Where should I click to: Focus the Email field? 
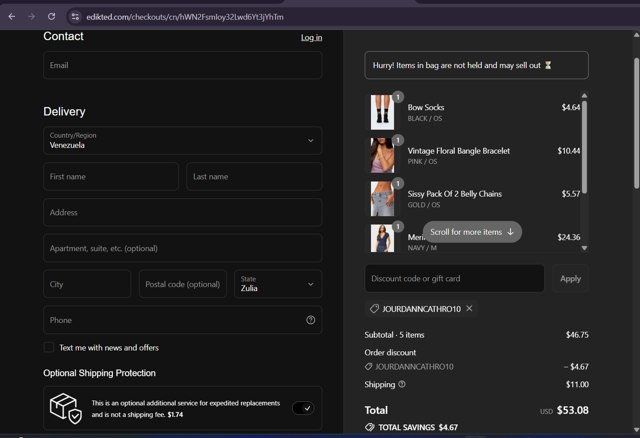(182, 65)
